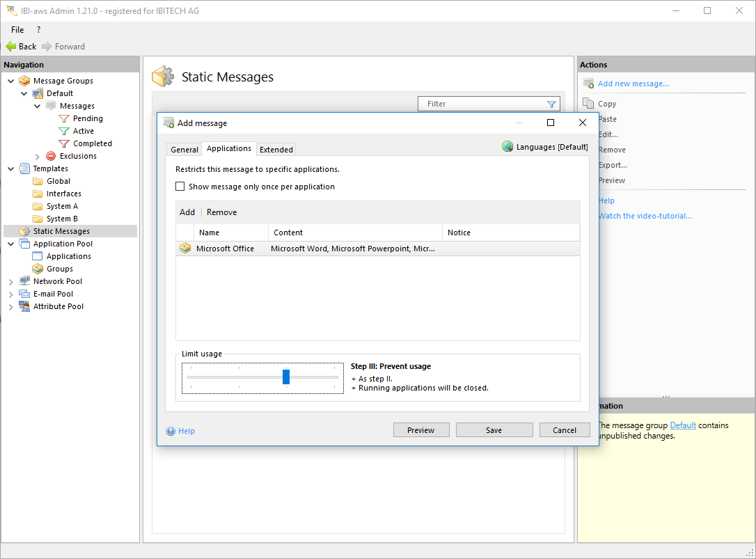Collapse the Message Groups tree node

point(11,81)
